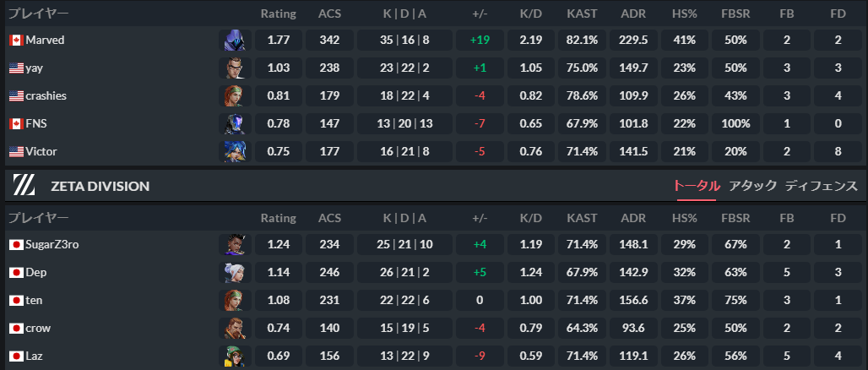
Task: Click the agent icon next to crashies
Action: tap(231, 96)
